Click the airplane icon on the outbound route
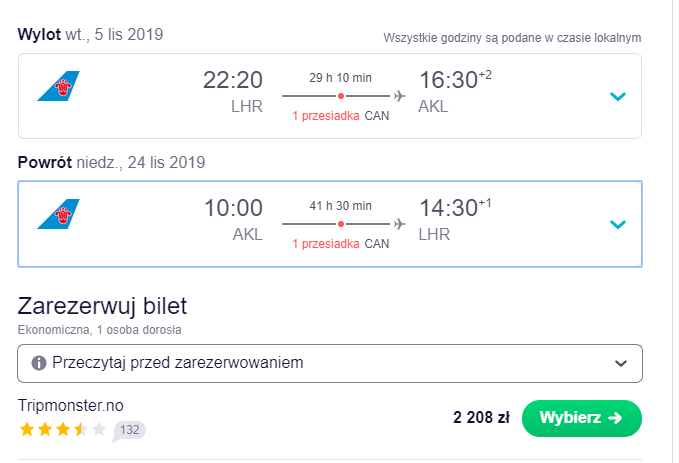Viewport: 679px width, 463px height. click(x=400, y=96)
